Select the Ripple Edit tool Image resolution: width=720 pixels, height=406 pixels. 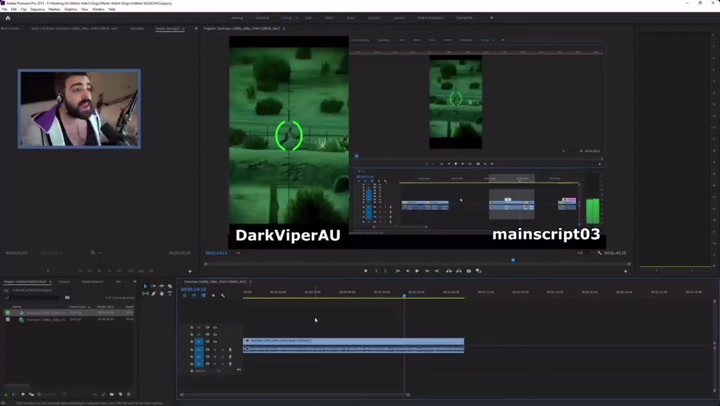pyautogui.click(x=161, y=286)
